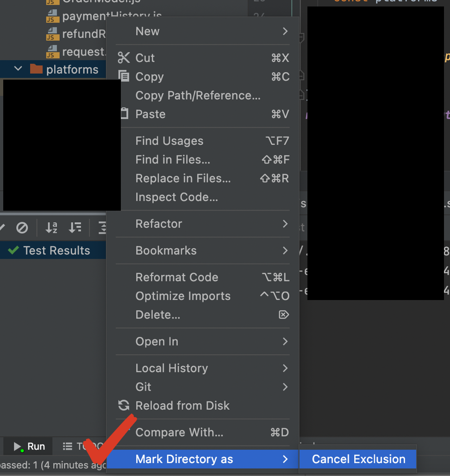
Task: Open the Open In submenu
Action: [x=203, y=342]
